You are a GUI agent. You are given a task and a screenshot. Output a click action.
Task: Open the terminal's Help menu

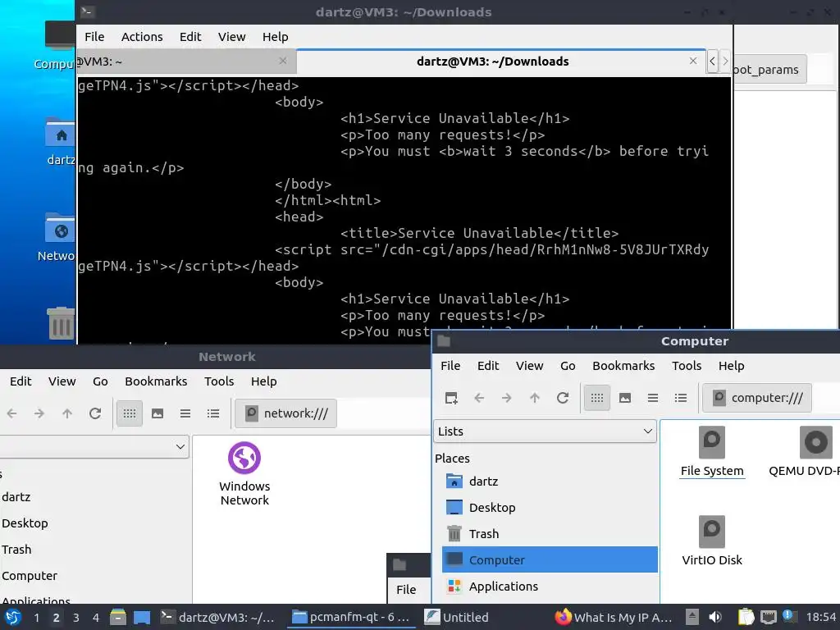click(276, 37)
